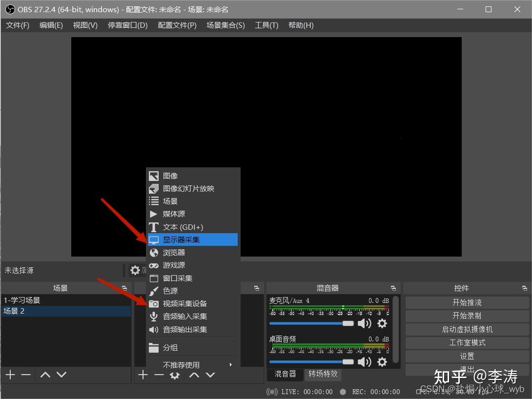The height and width of the screenshot is (399, 532).
Task: Undock the 场景 panel via float icon
Action: 124,288
